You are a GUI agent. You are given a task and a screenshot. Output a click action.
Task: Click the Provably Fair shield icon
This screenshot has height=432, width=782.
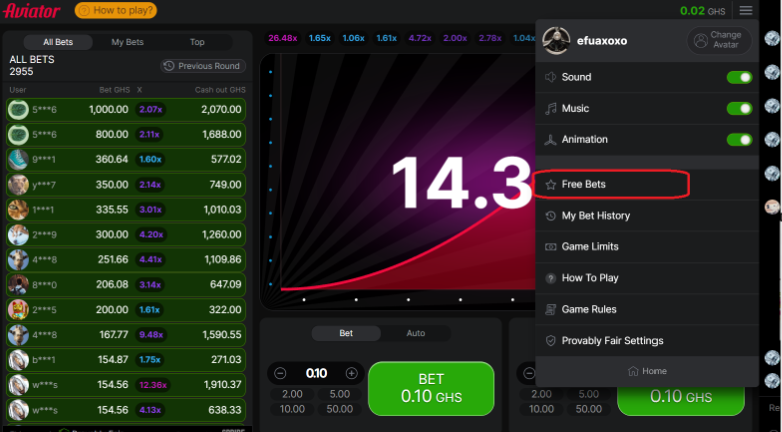click(551, 341)
